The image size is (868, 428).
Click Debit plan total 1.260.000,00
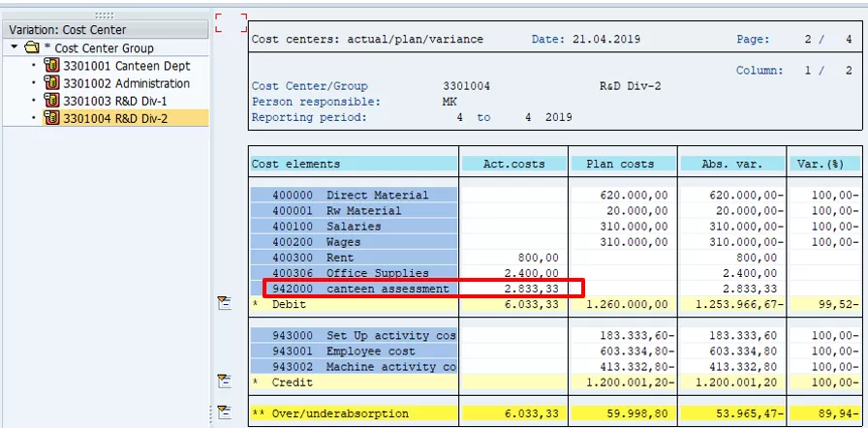(627, 304)
